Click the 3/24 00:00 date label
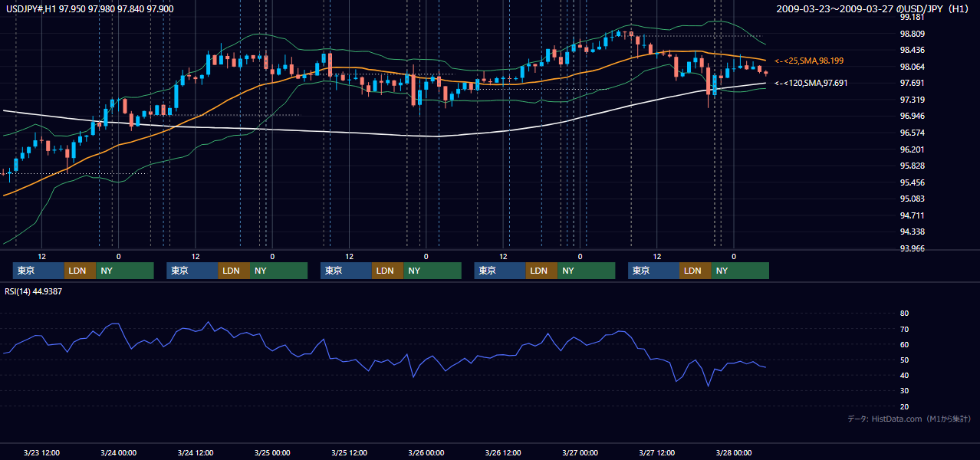The width and height of the screenshot is (980, 460). pyautogui.click(x=119, y=452)
